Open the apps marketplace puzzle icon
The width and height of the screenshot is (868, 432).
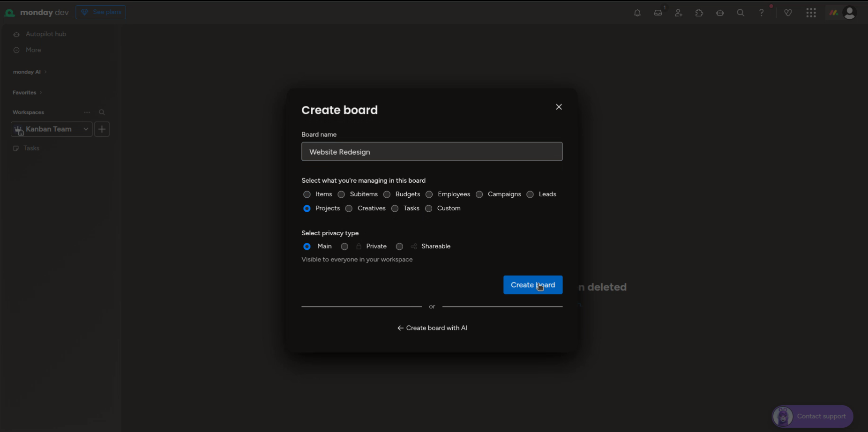pyautogui.click(x=699, y=13)
